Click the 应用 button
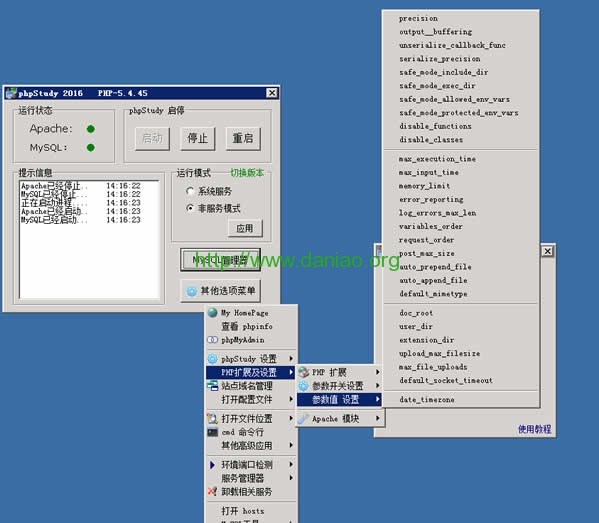Screen dimensions: 599x523 [x=245, y=228]
